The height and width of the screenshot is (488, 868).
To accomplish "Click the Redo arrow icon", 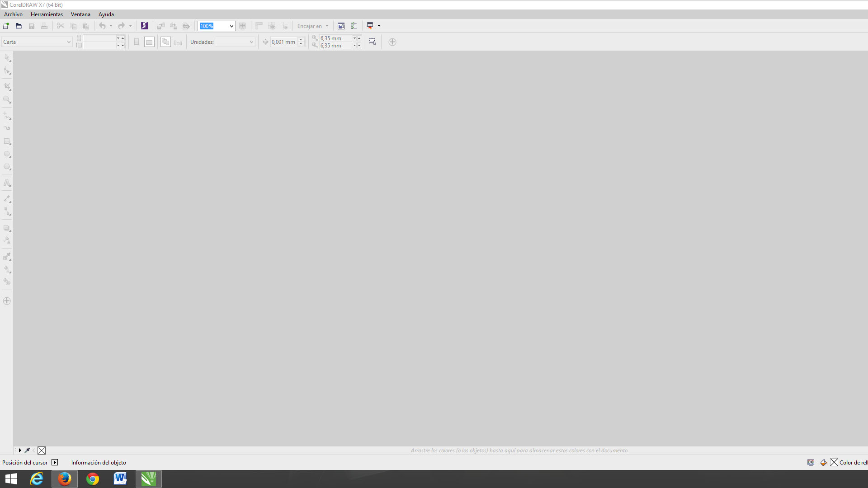I will 122,26.
